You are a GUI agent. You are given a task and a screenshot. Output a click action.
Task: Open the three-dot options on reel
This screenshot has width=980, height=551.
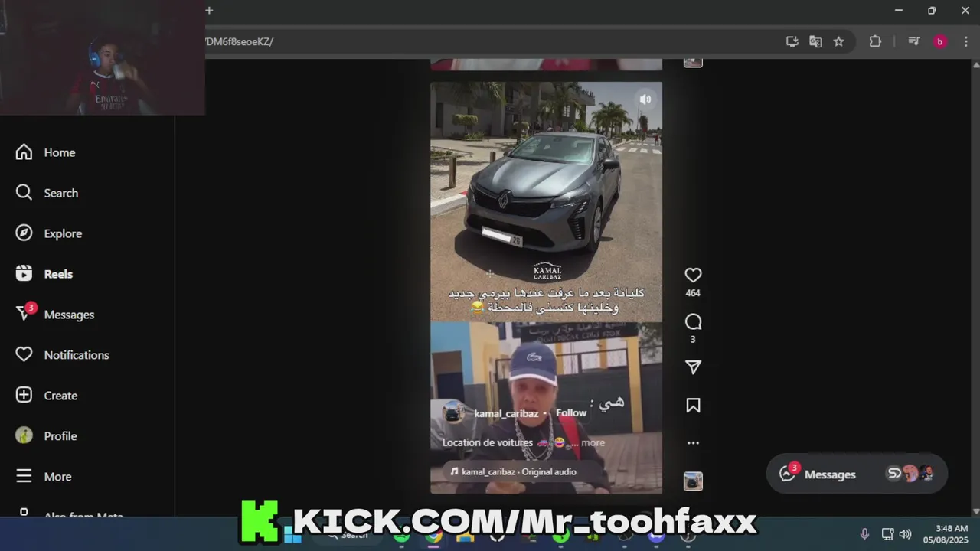tap(693, 442)
